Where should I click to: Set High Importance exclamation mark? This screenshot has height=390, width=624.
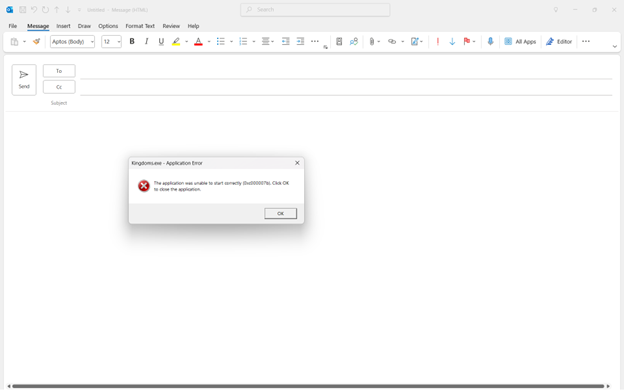click(x=438, y=41)
